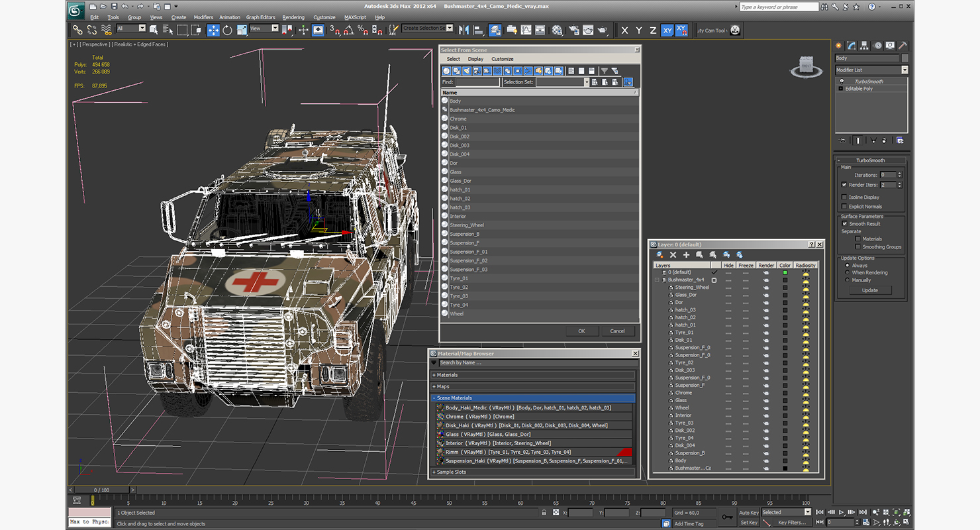Viewport: 980px width, 530px height.
Task: Click Configure Modifier Sets icon
Action: [900, 140]
